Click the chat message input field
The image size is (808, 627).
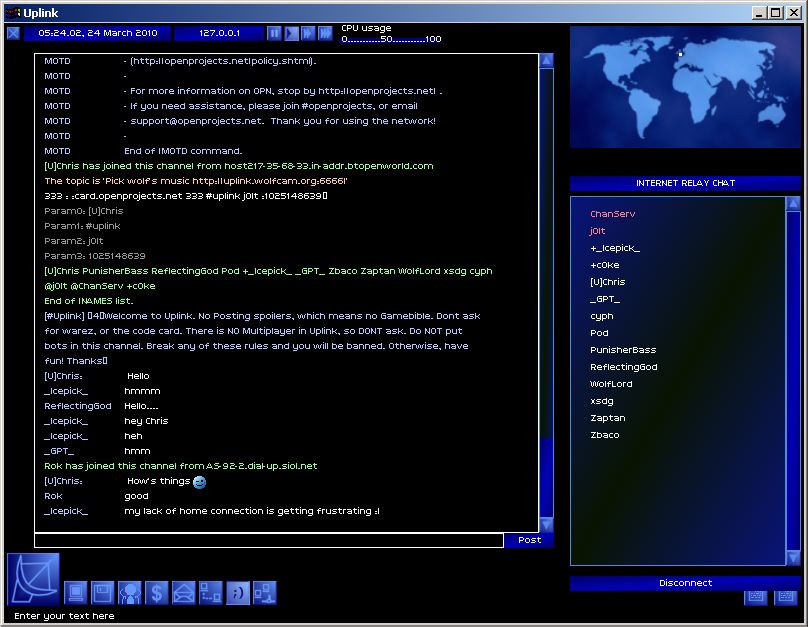pyautogui.click(x=268, y=540)
